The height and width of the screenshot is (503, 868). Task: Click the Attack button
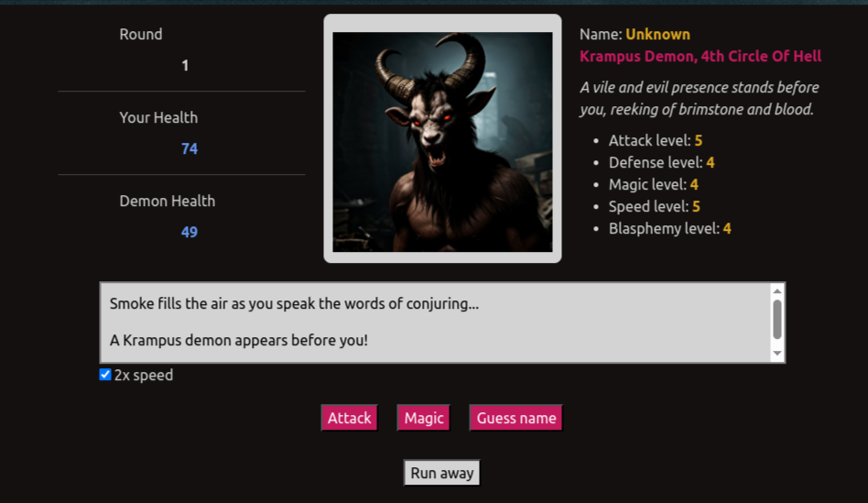(x=349, y=418)
